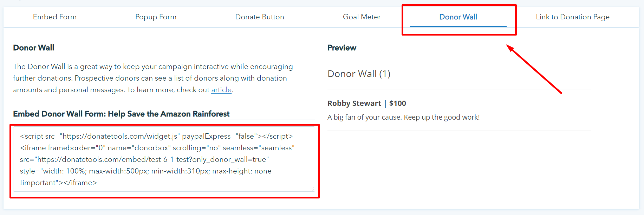Grab the embed code box resize handle
This screenshot has height=215, width=644.
click(x=312, y=189)
